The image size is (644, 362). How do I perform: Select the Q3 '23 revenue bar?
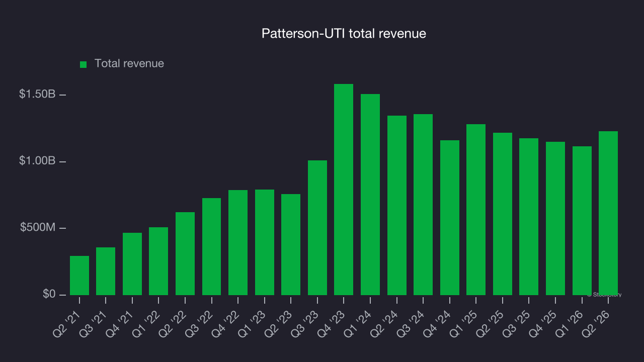(x=317, y=228)
